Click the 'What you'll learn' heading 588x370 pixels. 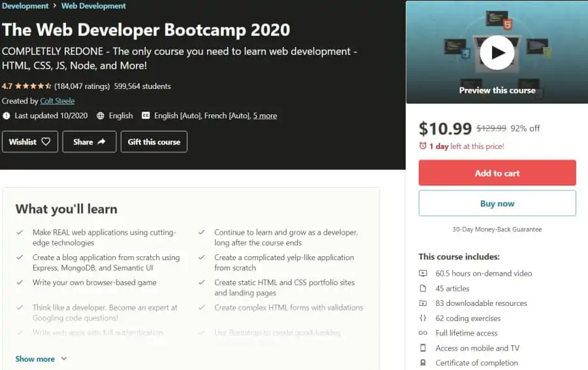(x=67, y=209)
